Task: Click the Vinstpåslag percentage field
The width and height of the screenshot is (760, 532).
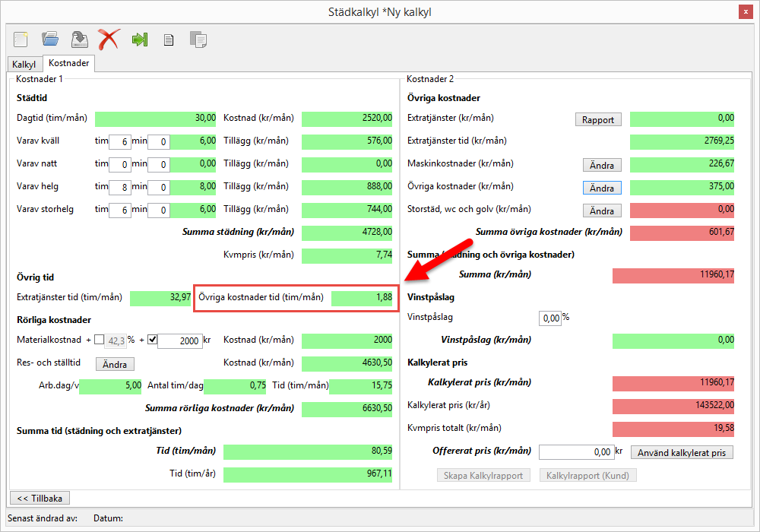Action: (549, 318)
